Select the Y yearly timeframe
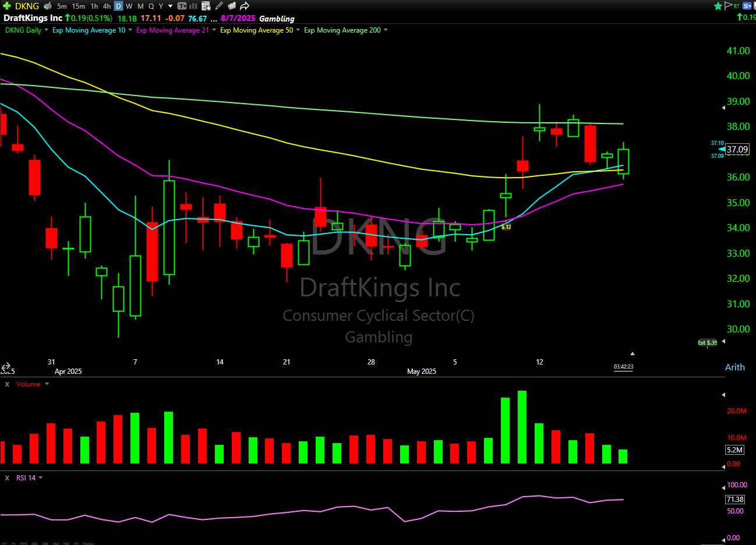This screenshot has height=545, width=756. (x=161, y=6)
